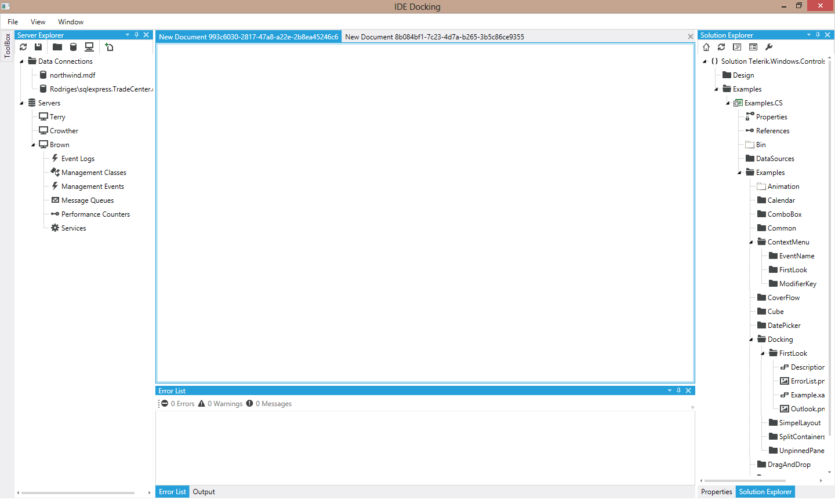Click the Home icon in Solution Explorer toolbar
Screen dimensions: 835x504
click(706, 47)
